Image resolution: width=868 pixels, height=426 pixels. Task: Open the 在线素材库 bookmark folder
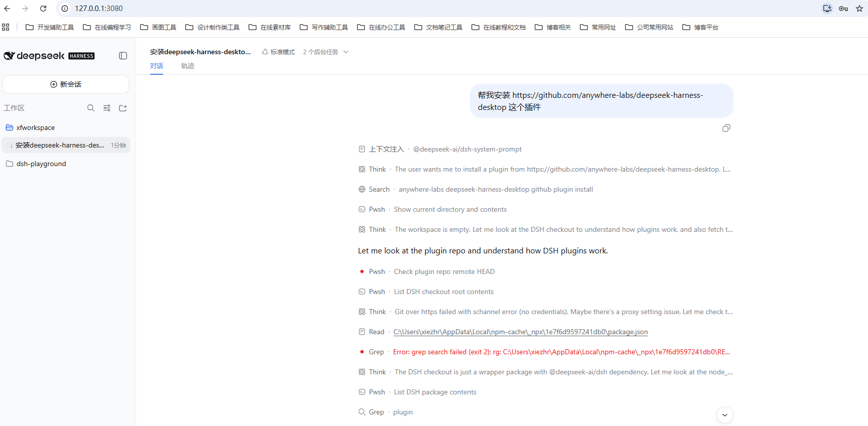click(x=270, y=27)
